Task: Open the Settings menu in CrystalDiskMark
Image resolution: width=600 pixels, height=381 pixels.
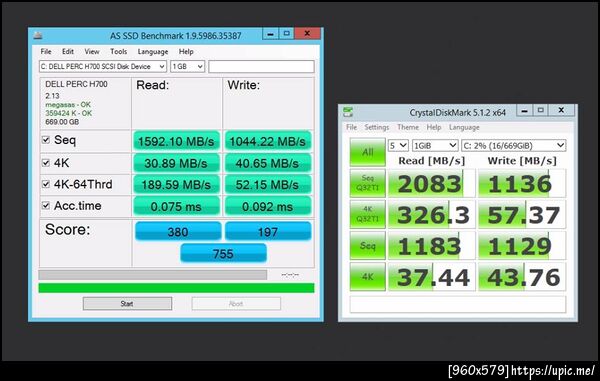Action: point(377,127)
